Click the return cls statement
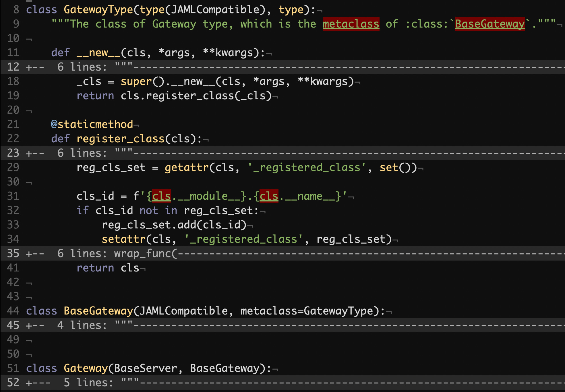Screen dimensions: 565x392 tap(108, 268)
